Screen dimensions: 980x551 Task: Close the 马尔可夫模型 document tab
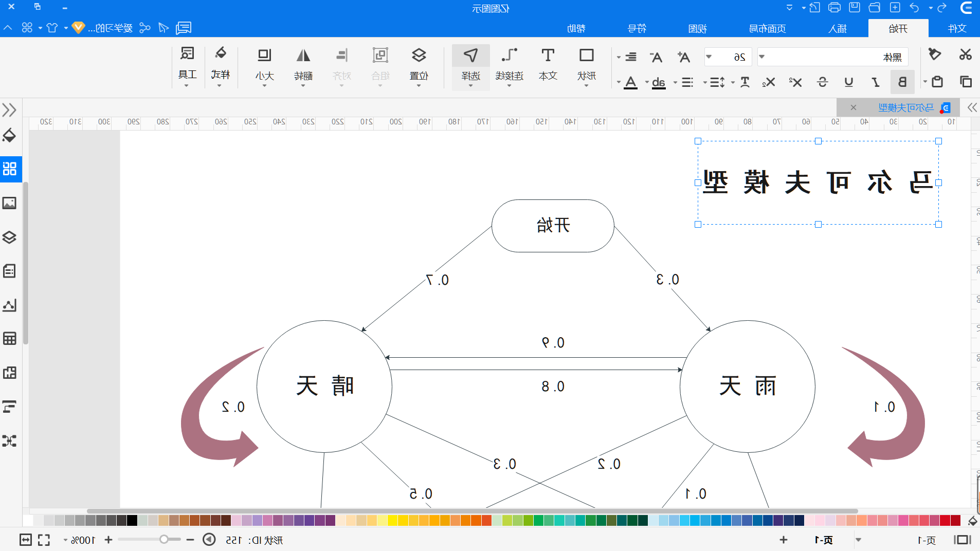(853, 107)
